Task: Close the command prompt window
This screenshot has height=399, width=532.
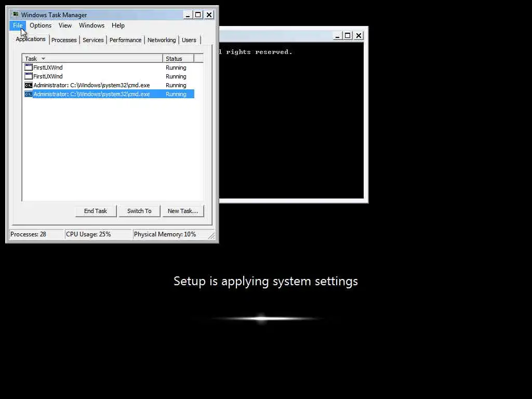Action: 358,36
